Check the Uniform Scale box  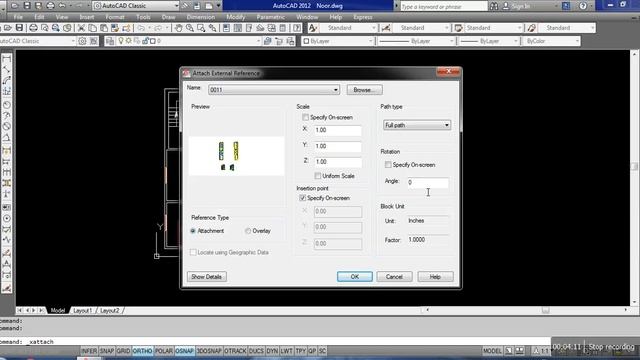pos(318,176)
